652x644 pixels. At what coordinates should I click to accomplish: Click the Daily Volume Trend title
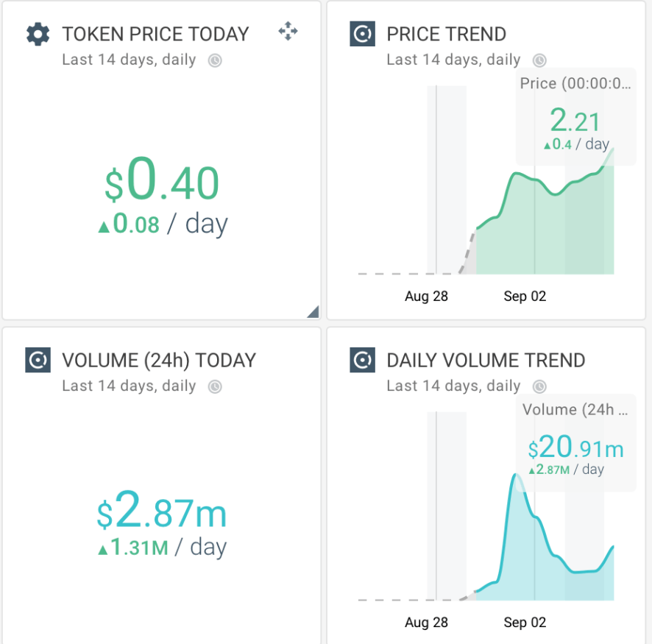(486, 361)
